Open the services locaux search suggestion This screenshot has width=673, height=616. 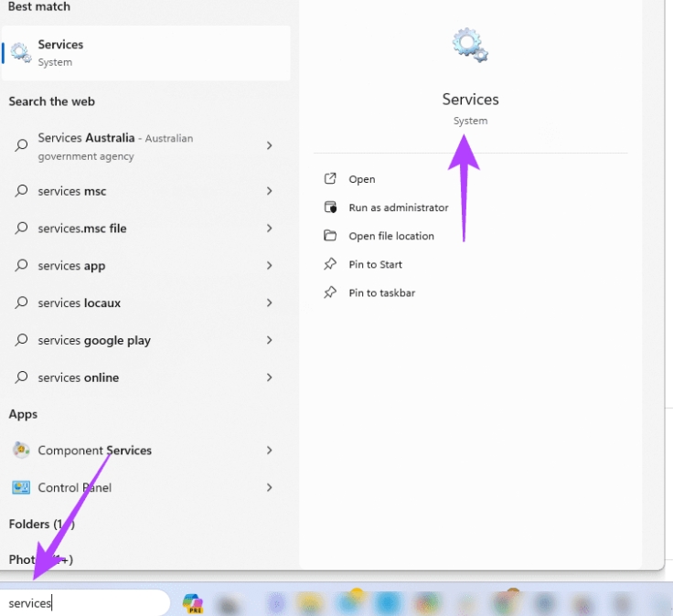[x=79, y=303]
